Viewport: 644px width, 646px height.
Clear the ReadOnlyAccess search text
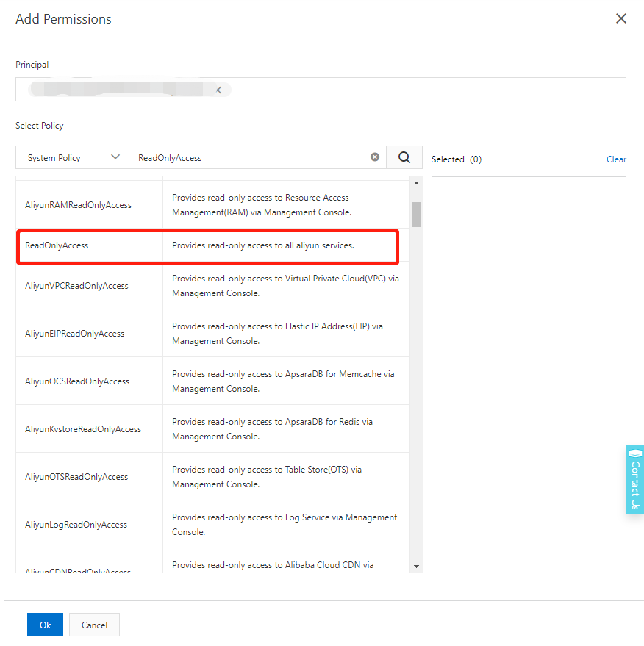point(375,157)
